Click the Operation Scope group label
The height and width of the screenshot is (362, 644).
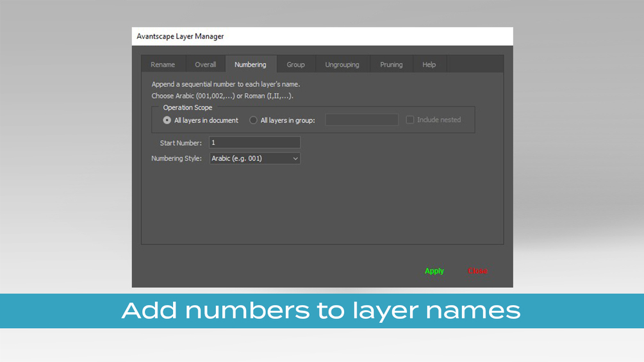(x=188, y=108)
